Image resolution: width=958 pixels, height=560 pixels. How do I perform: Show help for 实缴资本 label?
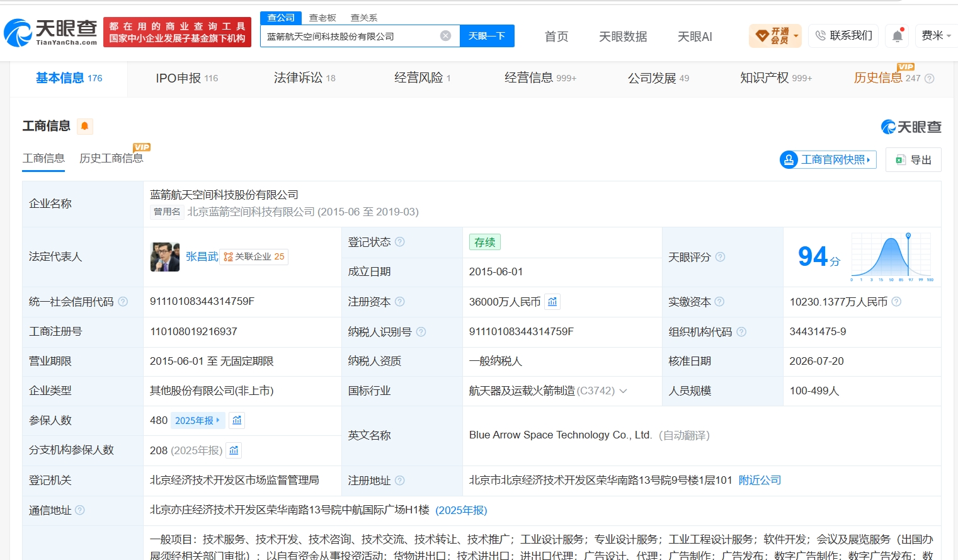coord(719,302)
